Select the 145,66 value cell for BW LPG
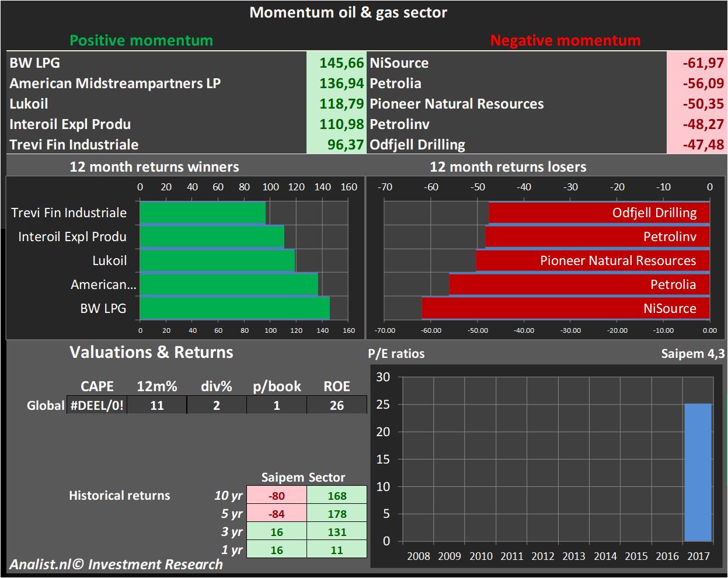 coord(336,63)
